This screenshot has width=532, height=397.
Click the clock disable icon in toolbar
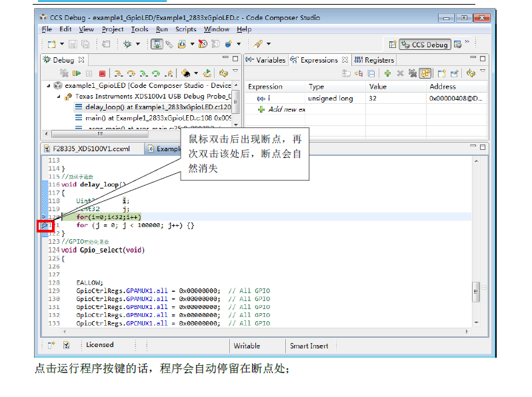203,44
